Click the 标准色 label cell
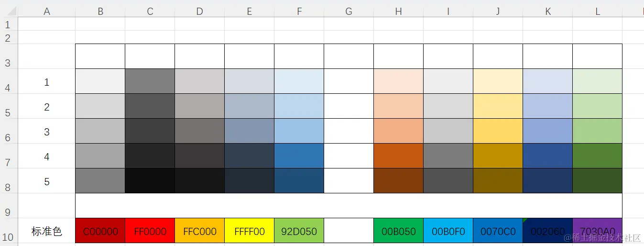 point(47,231)
